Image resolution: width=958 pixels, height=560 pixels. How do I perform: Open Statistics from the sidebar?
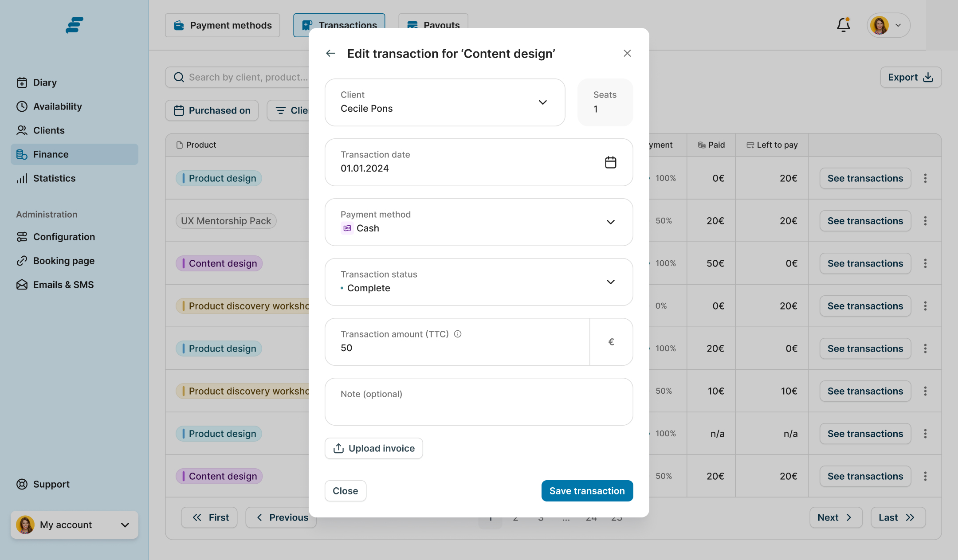[x=54, y=178]
